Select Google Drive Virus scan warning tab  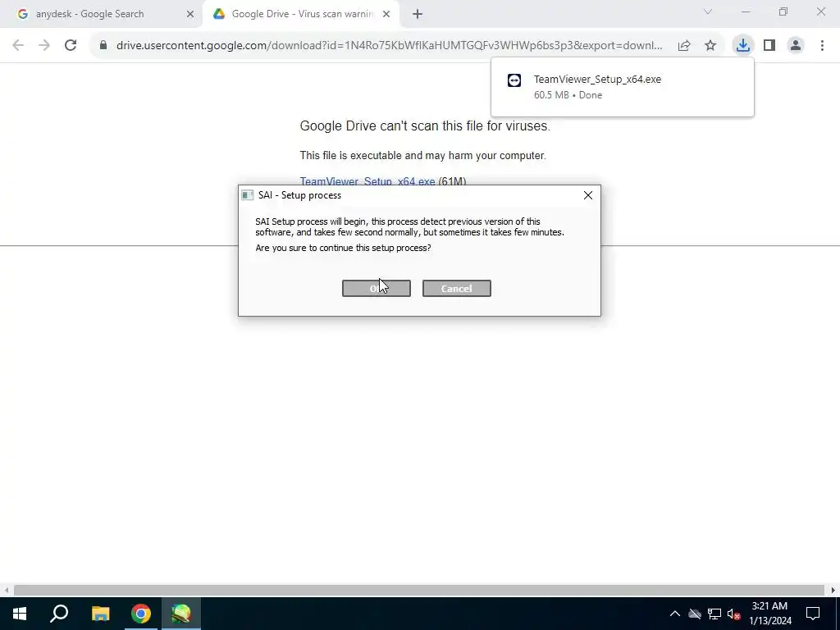click(x=302, y=14)
